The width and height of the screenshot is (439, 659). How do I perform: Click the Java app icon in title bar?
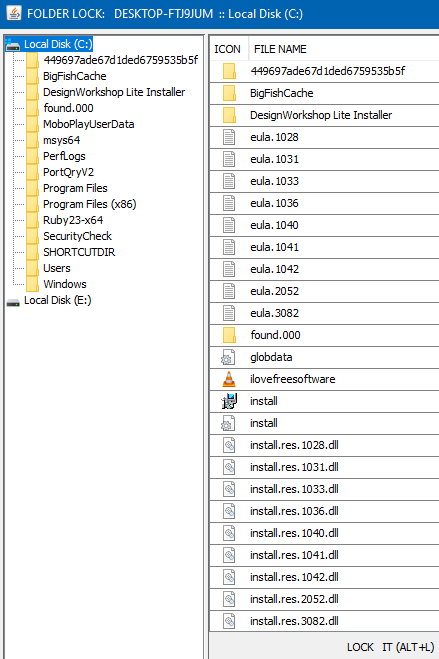click(x=14, y=13)
